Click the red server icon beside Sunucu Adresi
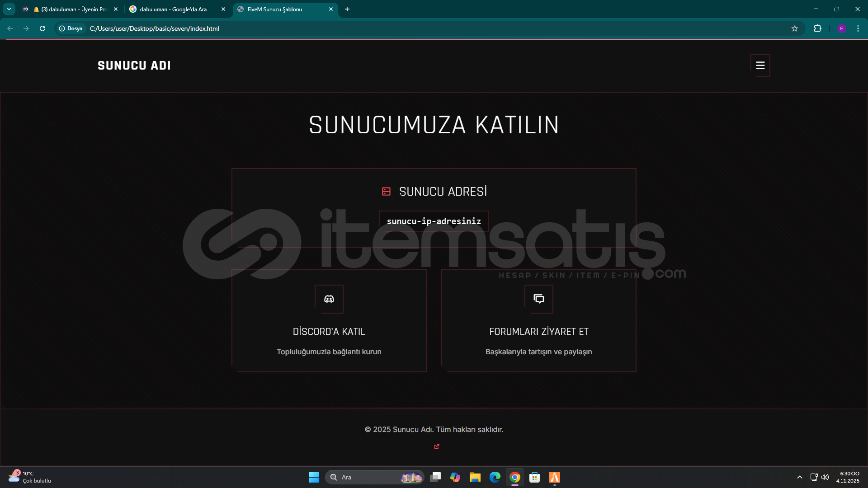Viewport: 868px width, 488px height. click(x=386, y=192)
